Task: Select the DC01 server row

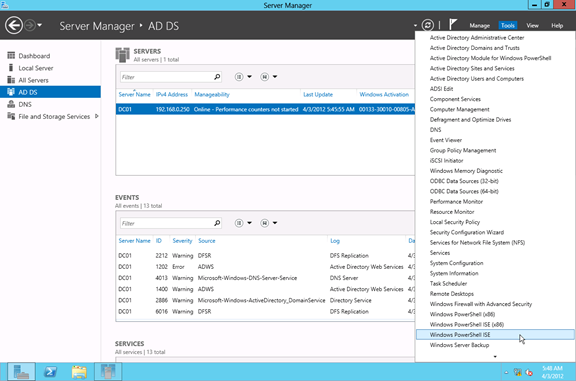Action: [x=266, y=109]
